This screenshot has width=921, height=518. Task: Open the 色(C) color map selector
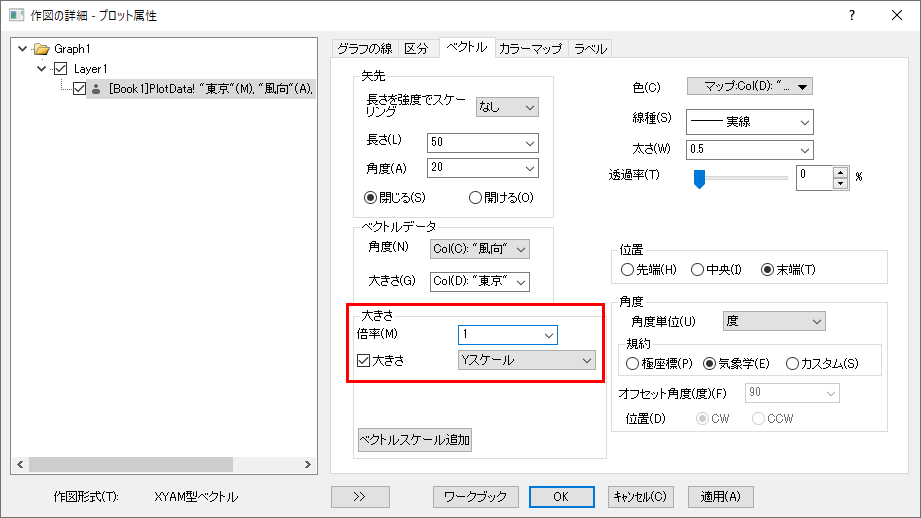(749, 87)
